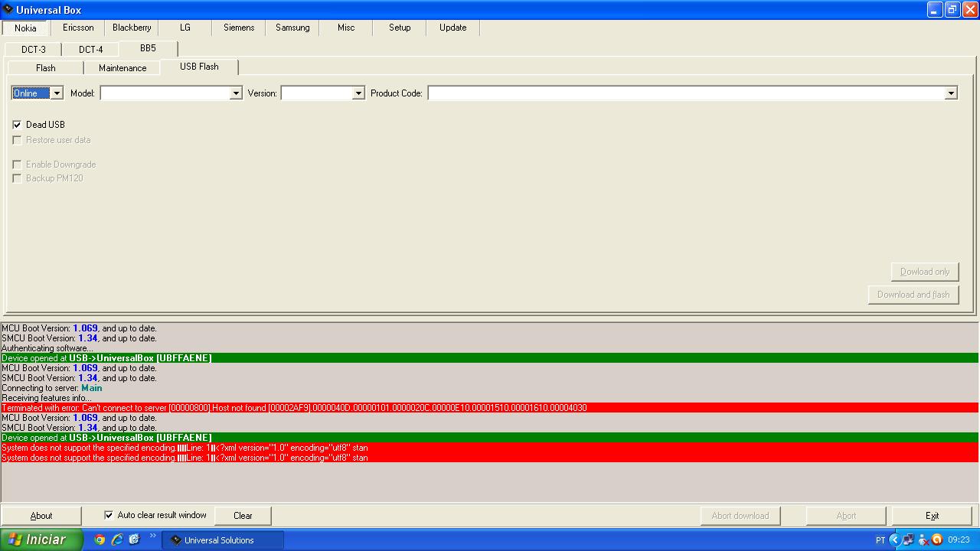980x551 pixels.
Task: Select Universal Solutions taskbar button
Action: click(x=223, y=540)
